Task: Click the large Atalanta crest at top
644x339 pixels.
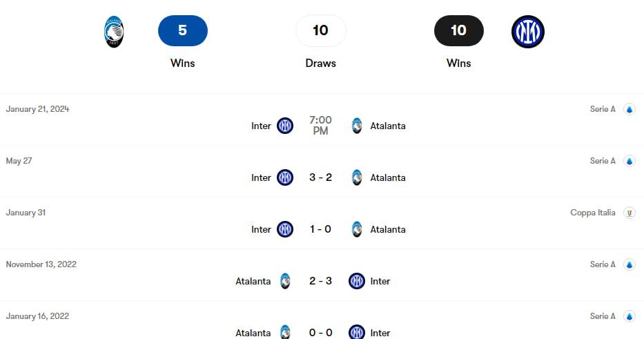Action: pyautogui.click(x=114, y=32)
